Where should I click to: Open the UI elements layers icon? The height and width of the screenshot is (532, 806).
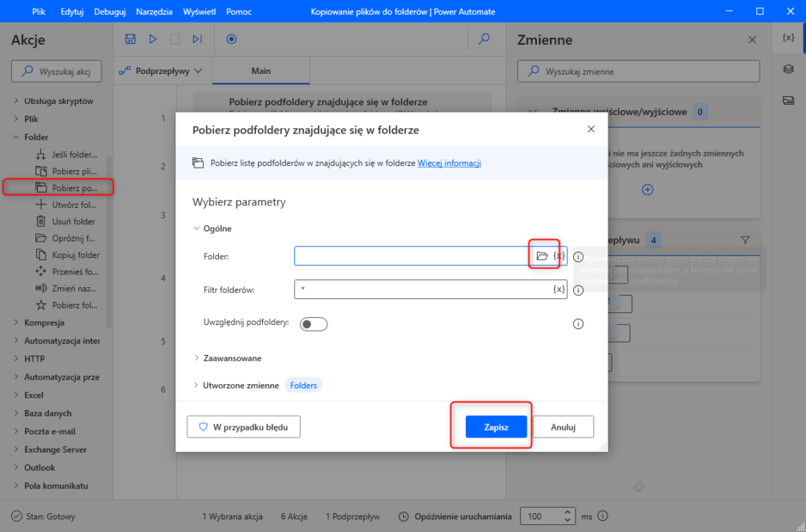click(788, 69)
